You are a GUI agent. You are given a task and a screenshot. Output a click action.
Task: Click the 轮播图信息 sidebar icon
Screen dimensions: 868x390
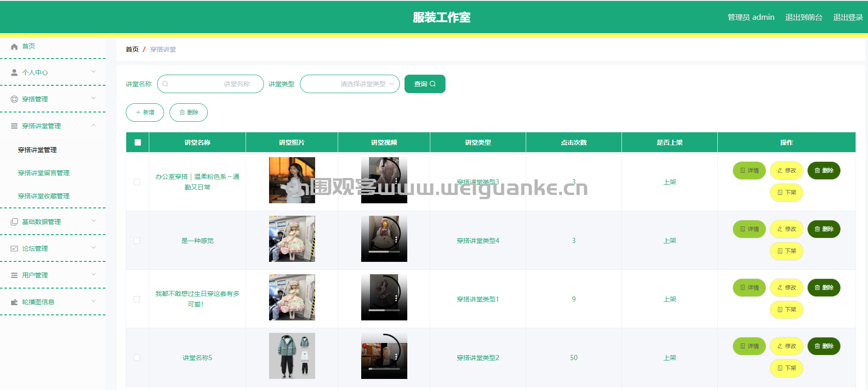click(x=14, y=302)
